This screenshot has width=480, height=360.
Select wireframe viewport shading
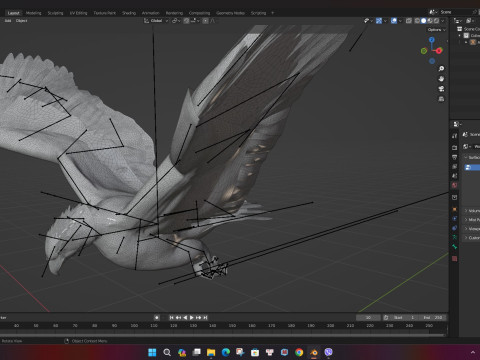[x=417, y=21]
